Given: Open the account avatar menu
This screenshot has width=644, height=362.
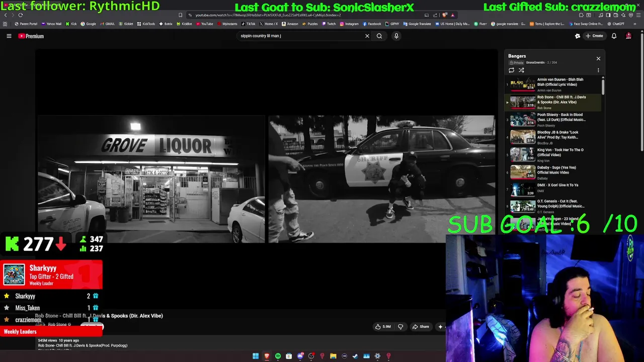Looking at the screenshot, I should [x=628, y=36].
